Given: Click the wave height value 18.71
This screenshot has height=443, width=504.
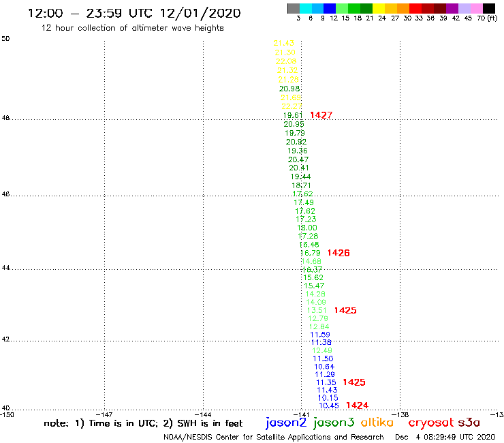Looking at the screenshot, I should click(x=301, y=185).
